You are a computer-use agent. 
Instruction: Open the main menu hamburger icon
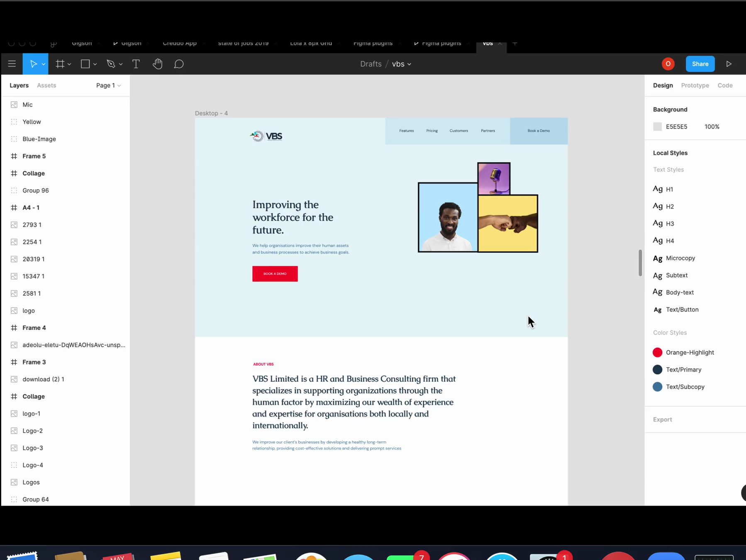12,63
